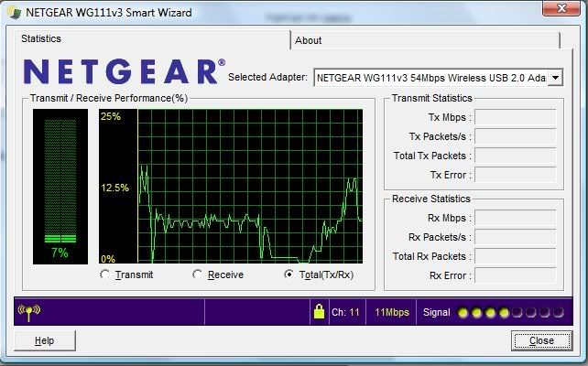This screenshot has height=366, width=588.
Task: Click the Rx Error field
Action: tap(516, 275)
